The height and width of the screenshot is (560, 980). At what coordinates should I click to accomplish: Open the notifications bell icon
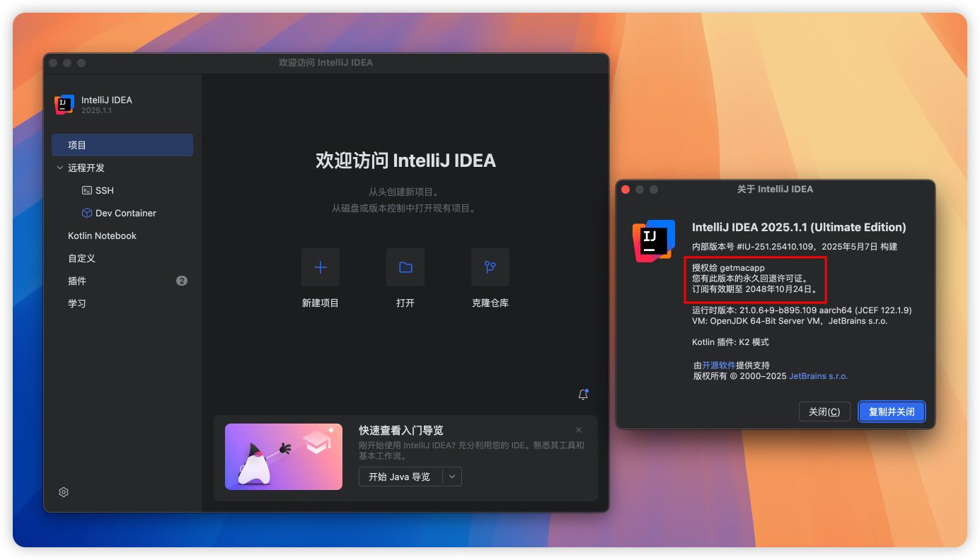coord(583,395)
